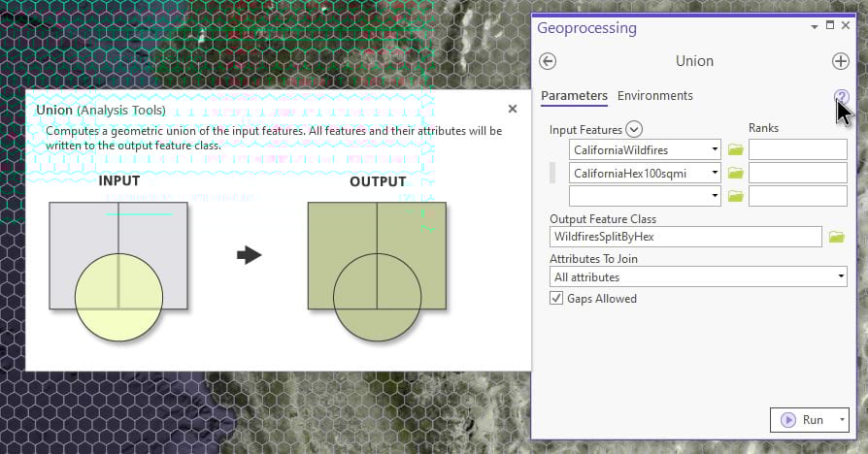Click the Ranks field of empty row
Viewport: 868px width, 454px height.
798,196
